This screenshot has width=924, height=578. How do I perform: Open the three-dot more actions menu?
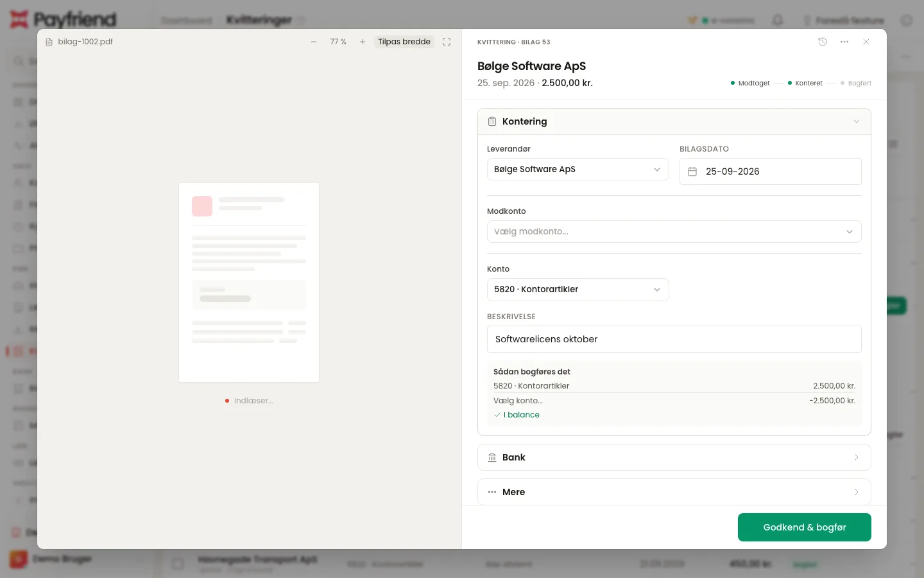coord(844,42)
